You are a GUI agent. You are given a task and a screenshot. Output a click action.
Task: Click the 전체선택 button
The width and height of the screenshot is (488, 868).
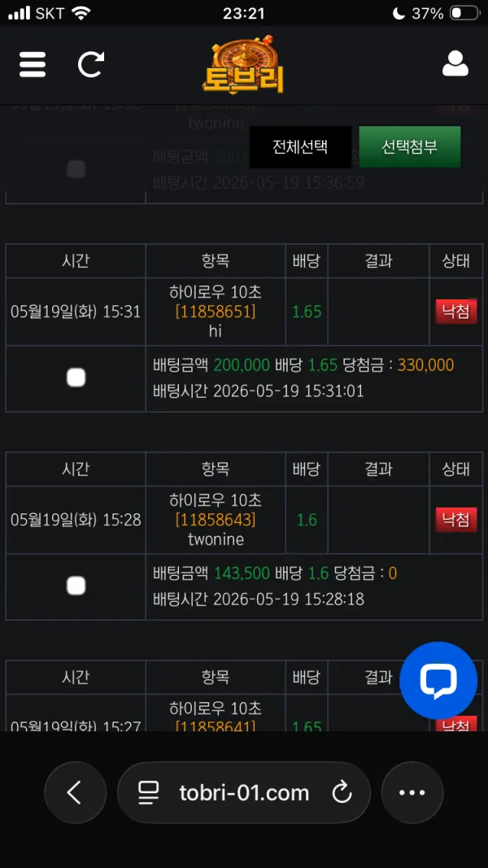point(300,146)
